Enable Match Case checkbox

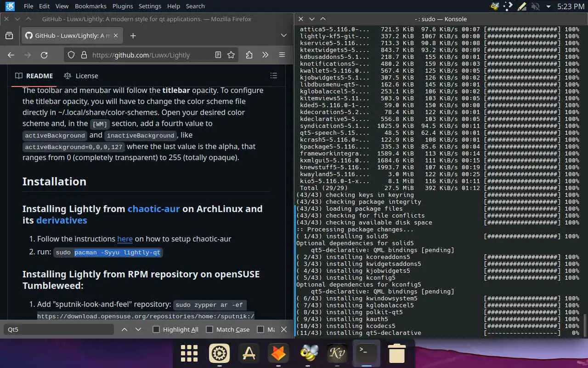[x=209, y=329]
